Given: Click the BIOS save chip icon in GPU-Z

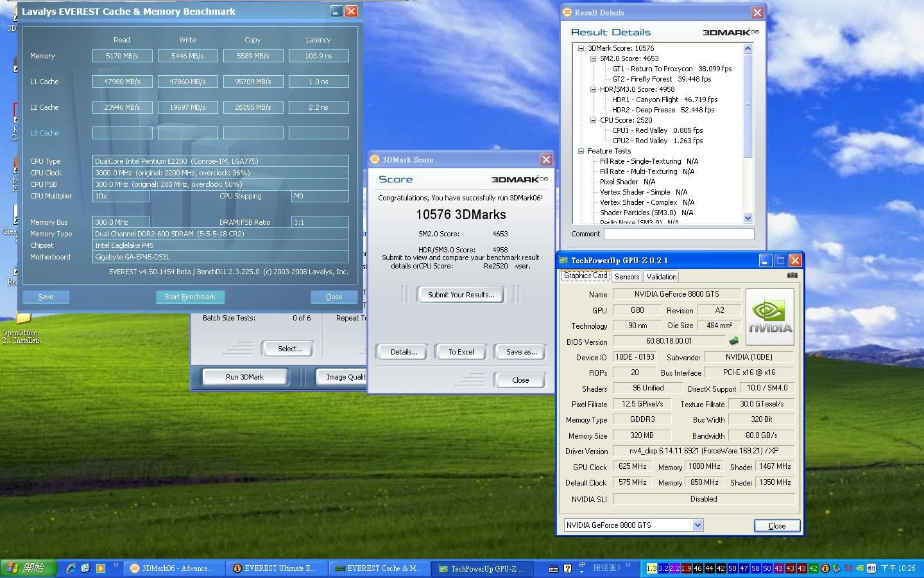Looking at the screenshot, I should coord(734,341).
